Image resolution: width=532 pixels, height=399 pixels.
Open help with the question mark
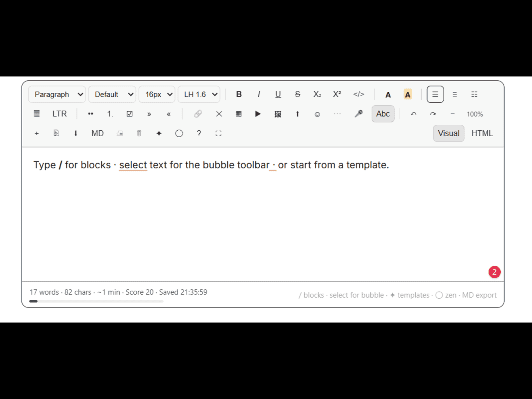click(199, 133)
